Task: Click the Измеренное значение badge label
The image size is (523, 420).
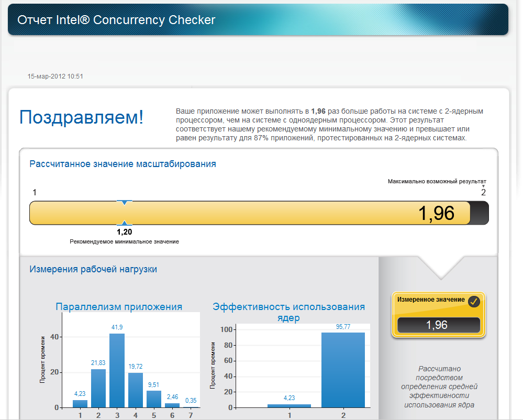Action: coord(431,300)
